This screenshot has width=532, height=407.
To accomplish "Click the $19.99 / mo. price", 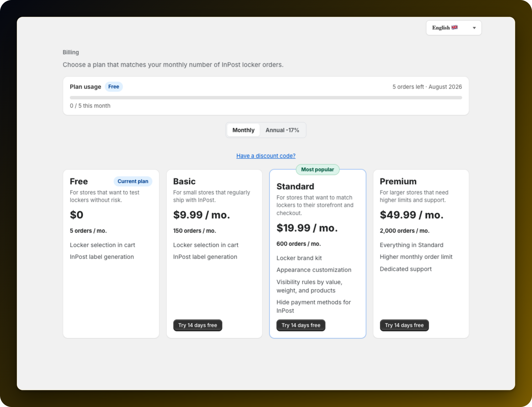I will click(307, 228).
